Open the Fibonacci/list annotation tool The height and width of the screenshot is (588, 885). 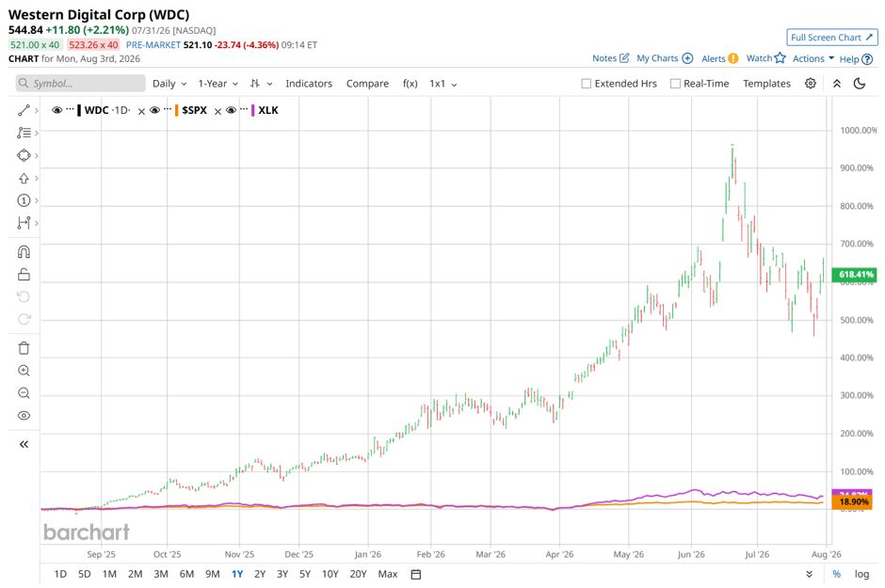tap(24, 133)
